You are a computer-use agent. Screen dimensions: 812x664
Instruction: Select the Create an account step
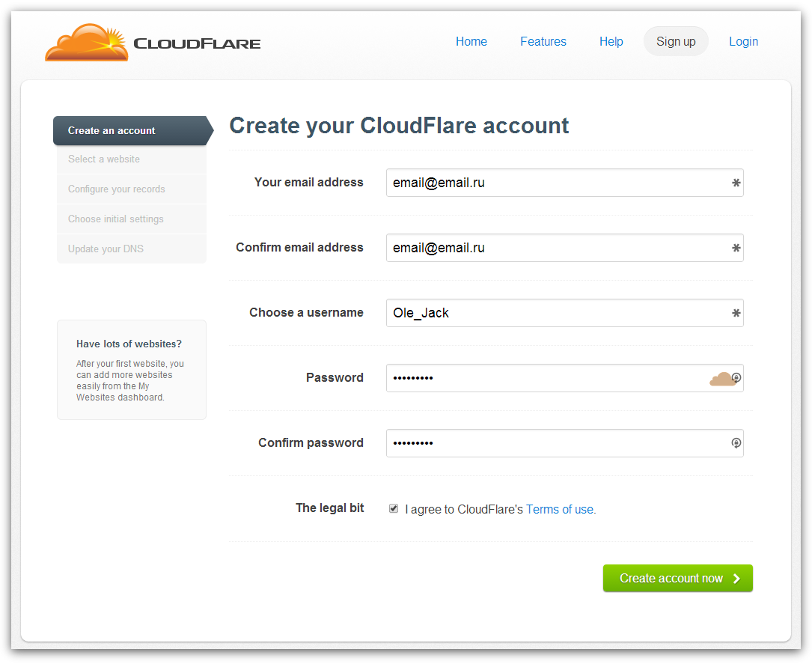click(133, 130)
